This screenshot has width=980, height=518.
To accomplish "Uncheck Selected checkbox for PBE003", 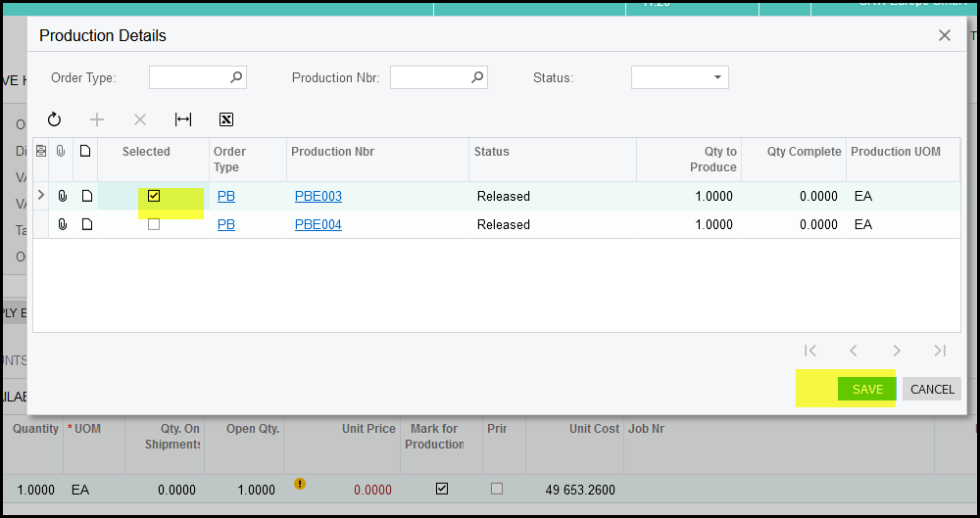I will pyautogui.click(x=154, y=196).
